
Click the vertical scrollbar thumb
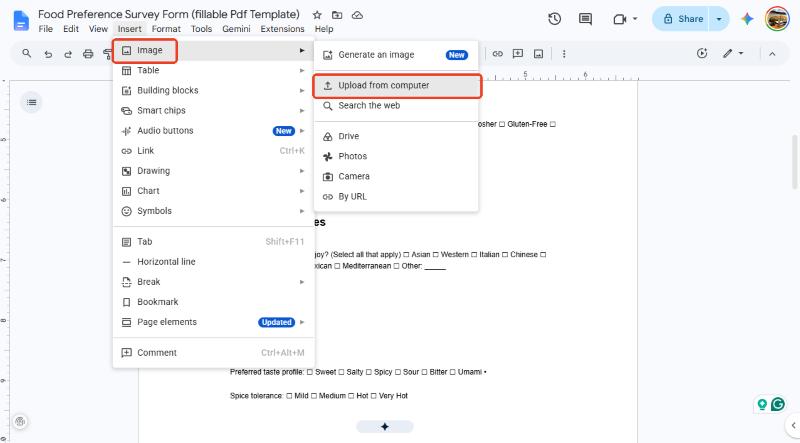click(x=794, y=162)
